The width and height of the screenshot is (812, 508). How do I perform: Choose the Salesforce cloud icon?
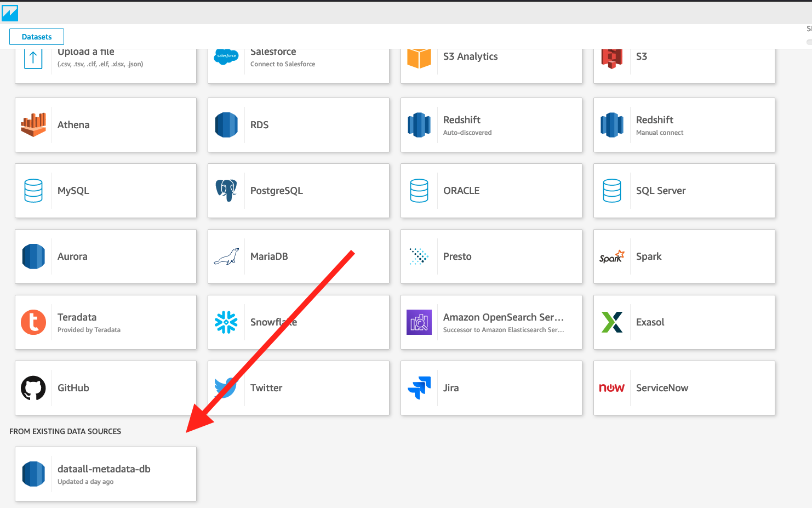226,56
